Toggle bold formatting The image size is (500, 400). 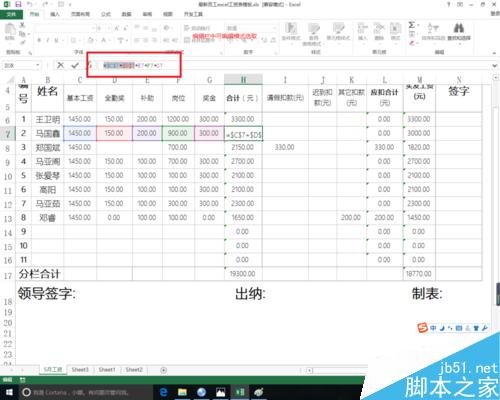coord(39,40)
